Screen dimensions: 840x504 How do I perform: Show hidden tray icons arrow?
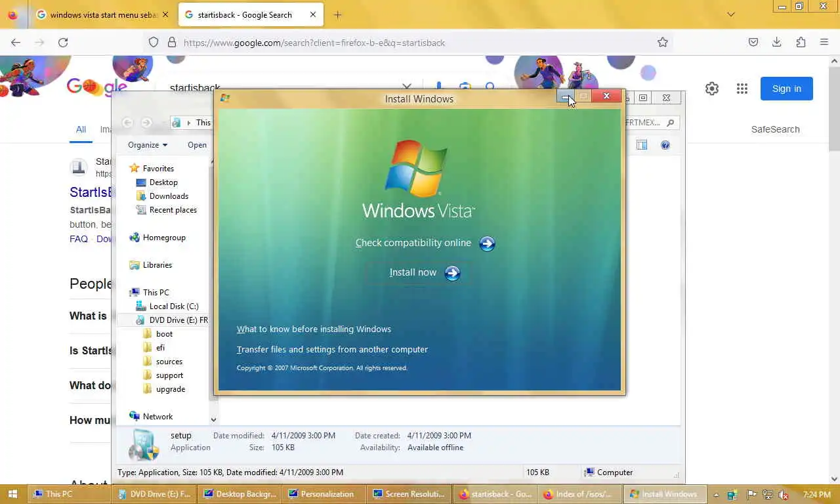click(x=716, y=495)
